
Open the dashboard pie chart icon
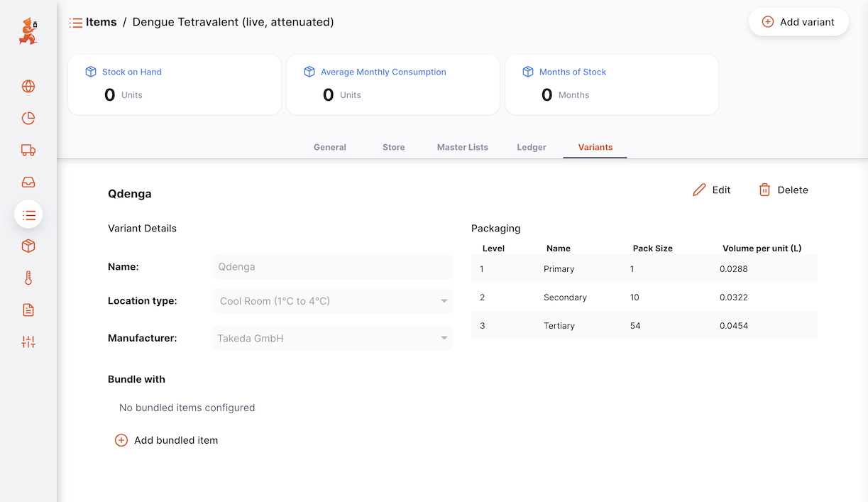point(28,119)
